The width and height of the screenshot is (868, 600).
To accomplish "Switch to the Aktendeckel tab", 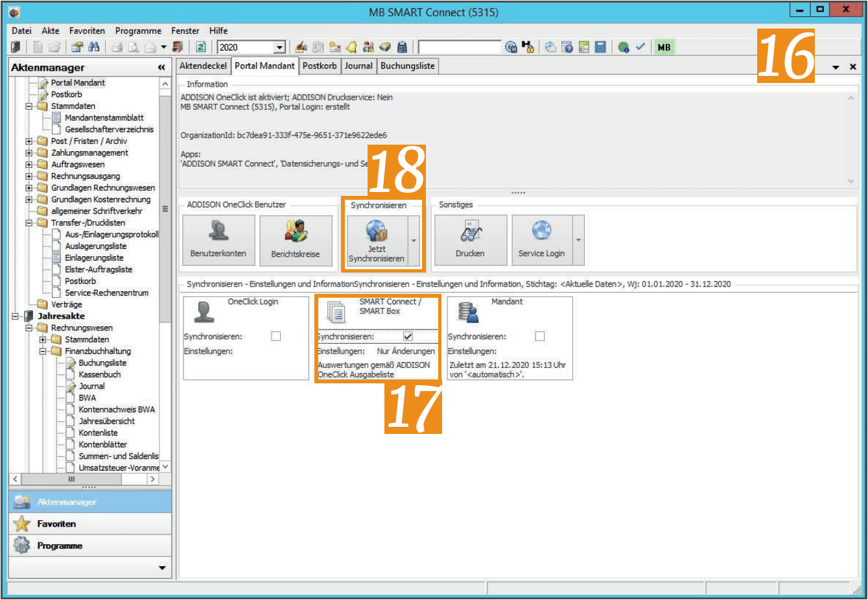I will (203, 66).
